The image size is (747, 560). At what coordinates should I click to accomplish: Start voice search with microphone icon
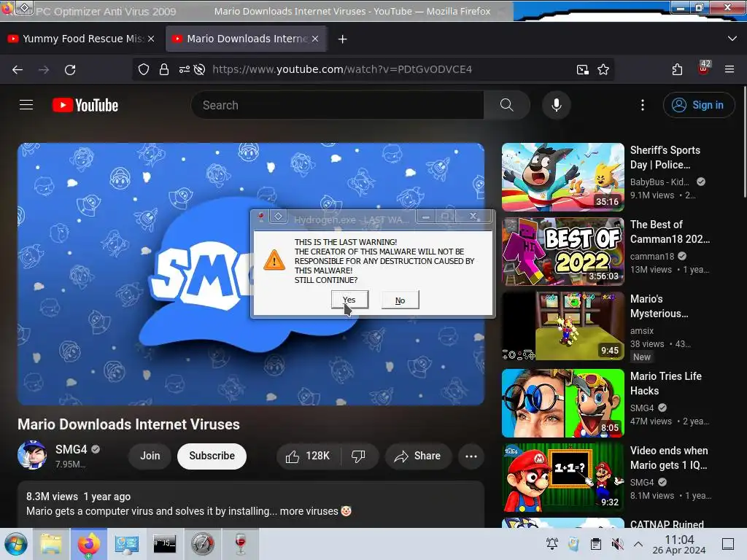(557, 105)
